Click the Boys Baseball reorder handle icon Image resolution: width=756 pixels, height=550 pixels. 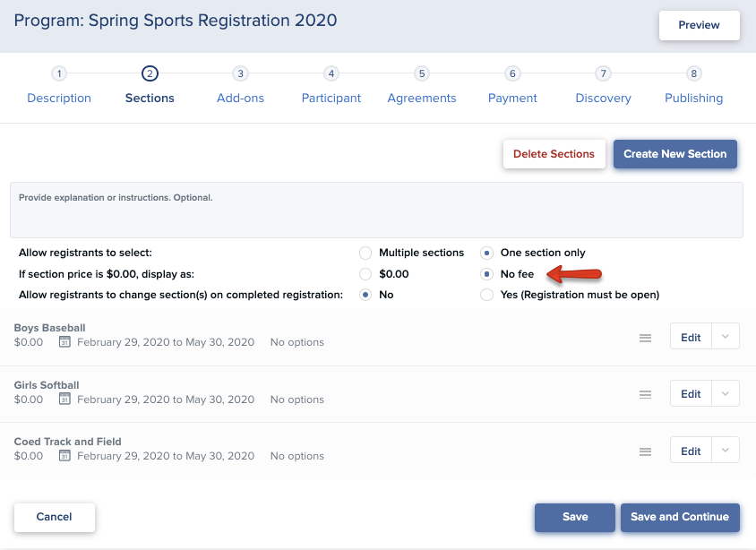[645, 338]
